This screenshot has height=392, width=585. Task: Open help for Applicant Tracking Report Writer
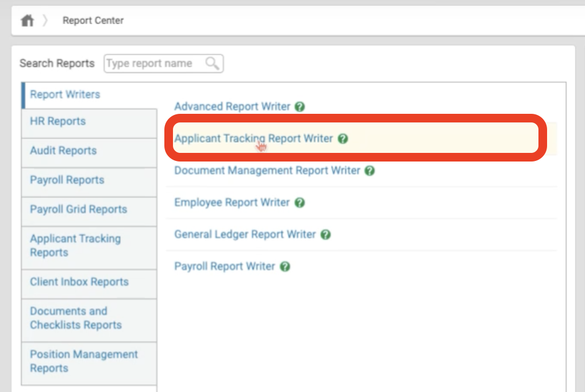pyautogui.click(x=342, y=139)
